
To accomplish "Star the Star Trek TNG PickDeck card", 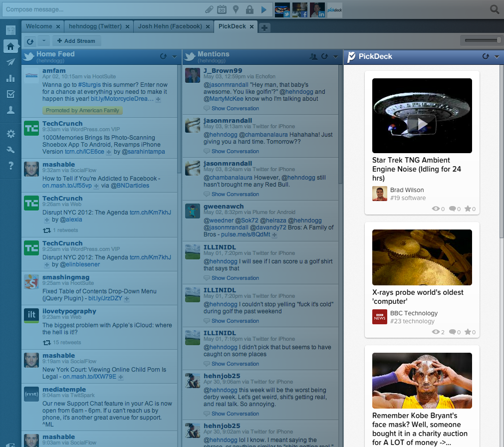I will click(x=468, y=209).
